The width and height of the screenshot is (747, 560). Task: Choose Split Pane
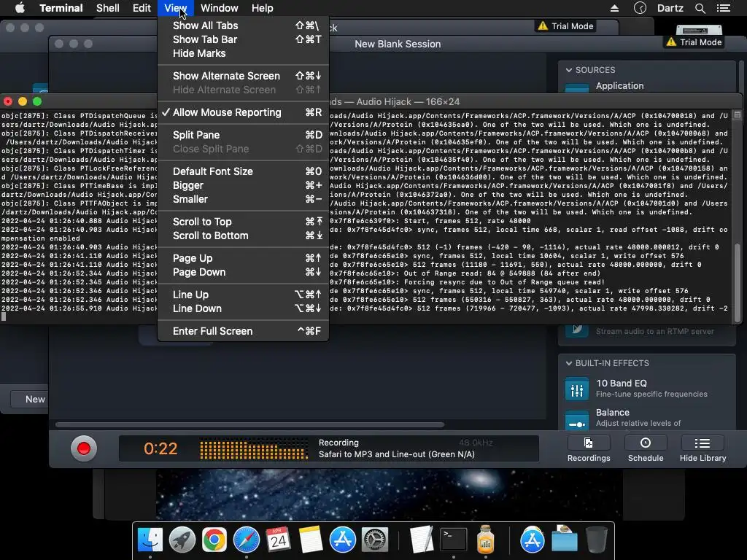click(243, 135)
